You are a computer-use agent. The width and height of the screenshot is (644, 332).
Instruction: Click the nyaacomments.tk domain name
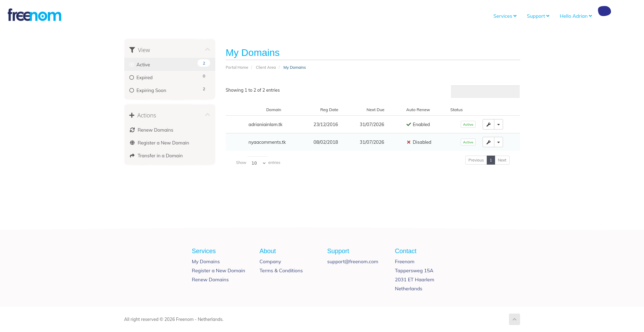tap(267, 142)
